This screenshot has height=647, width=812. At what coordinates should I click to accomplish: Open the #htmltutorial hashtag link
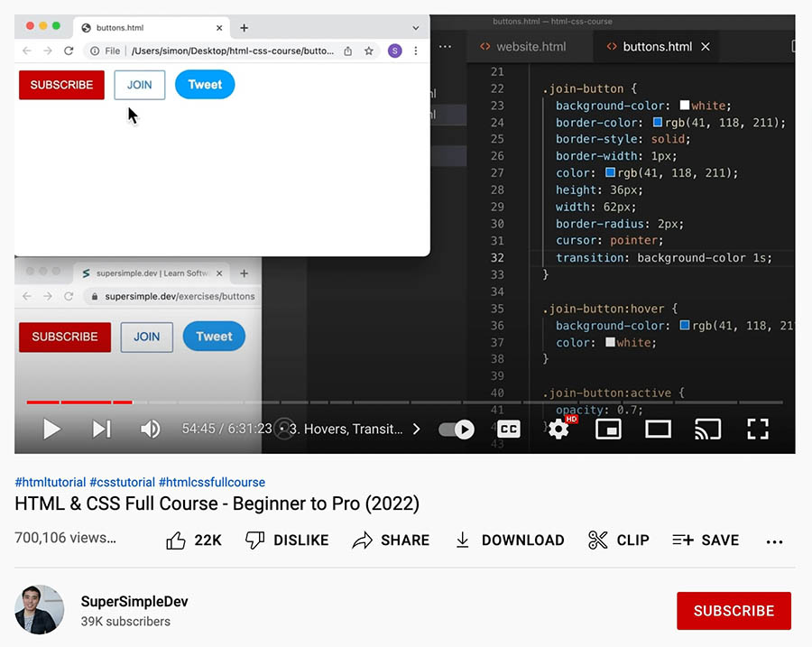click(51, 482)
